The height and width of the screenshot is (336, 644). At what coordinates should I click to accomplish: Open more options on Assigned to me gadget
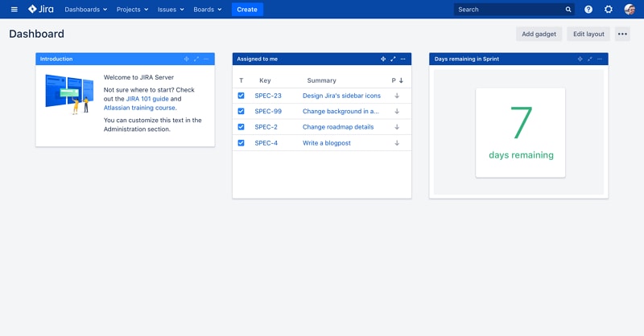(403, 59)
